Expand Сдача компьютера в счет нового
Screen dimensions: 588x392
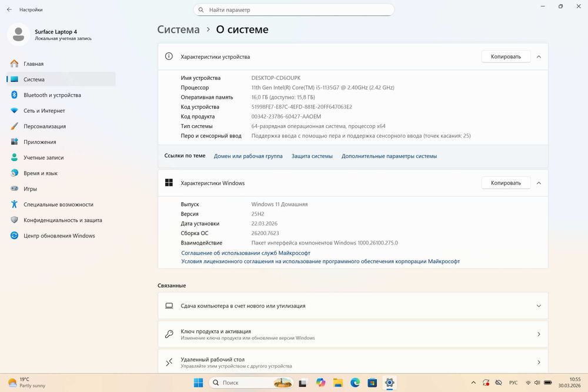(353, 306)
